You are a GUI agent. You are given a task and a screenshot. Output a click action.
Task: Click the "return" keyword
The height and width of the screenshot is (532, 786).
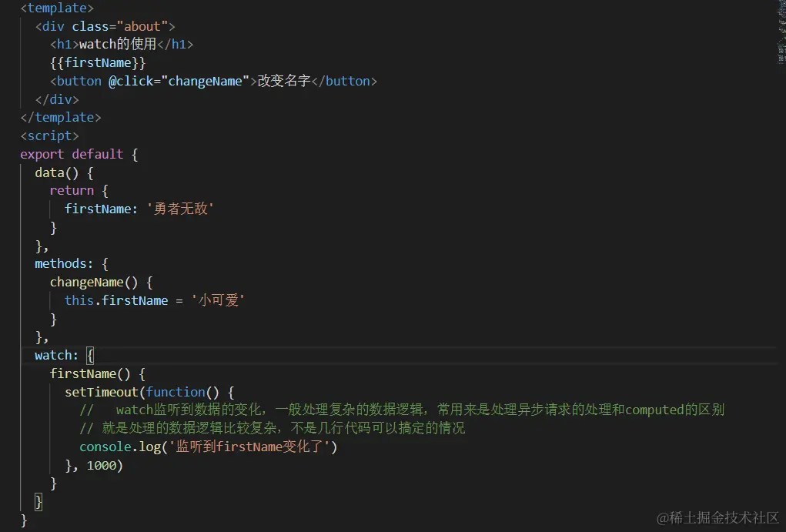[72, 190]
